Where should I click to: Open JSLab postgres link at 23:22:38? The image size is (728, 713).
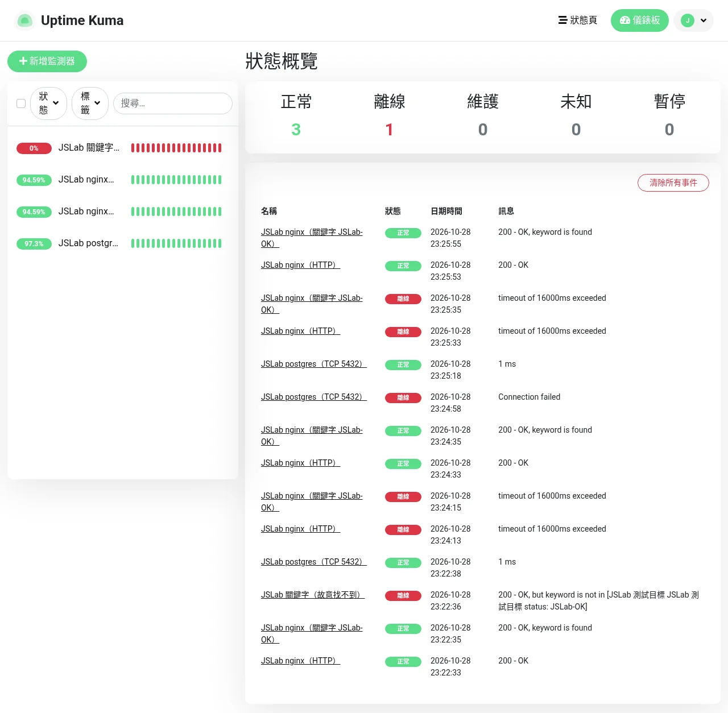click(x=314, y=562)
